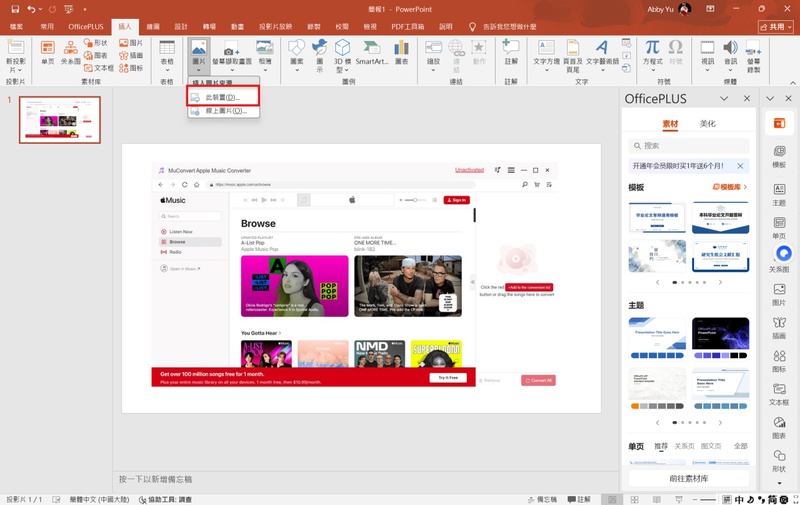Click Abby Yu account name

(660, 9)
